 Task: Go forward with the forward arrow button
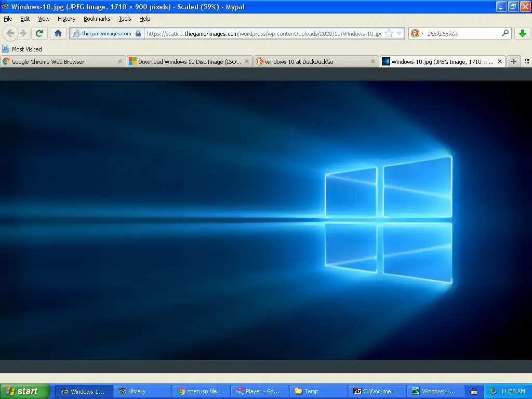(23, 33)
